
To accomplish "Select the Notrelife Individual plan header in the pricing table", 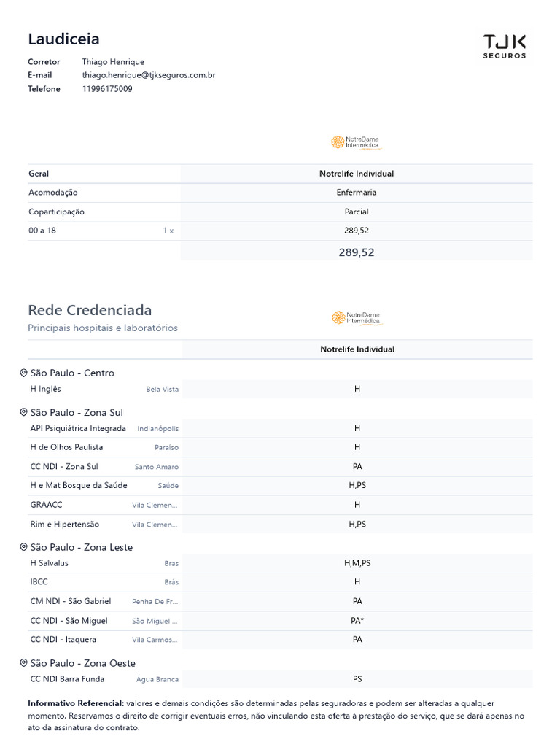I will 357,174.
